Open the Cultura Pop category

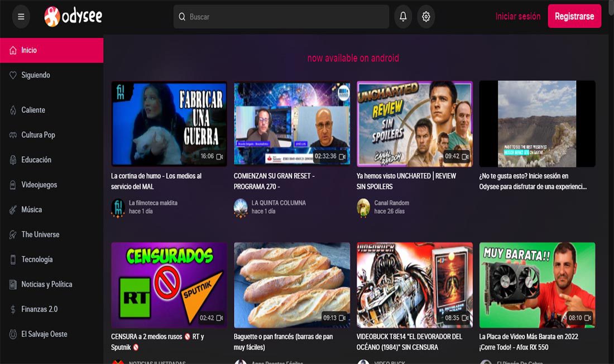click(x=52, y=135)
